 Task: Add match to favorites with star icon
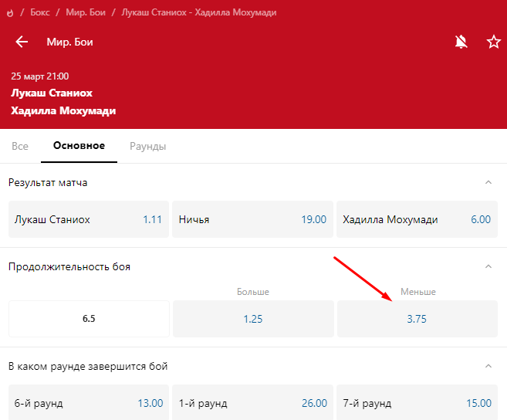(x=493, y=42)
